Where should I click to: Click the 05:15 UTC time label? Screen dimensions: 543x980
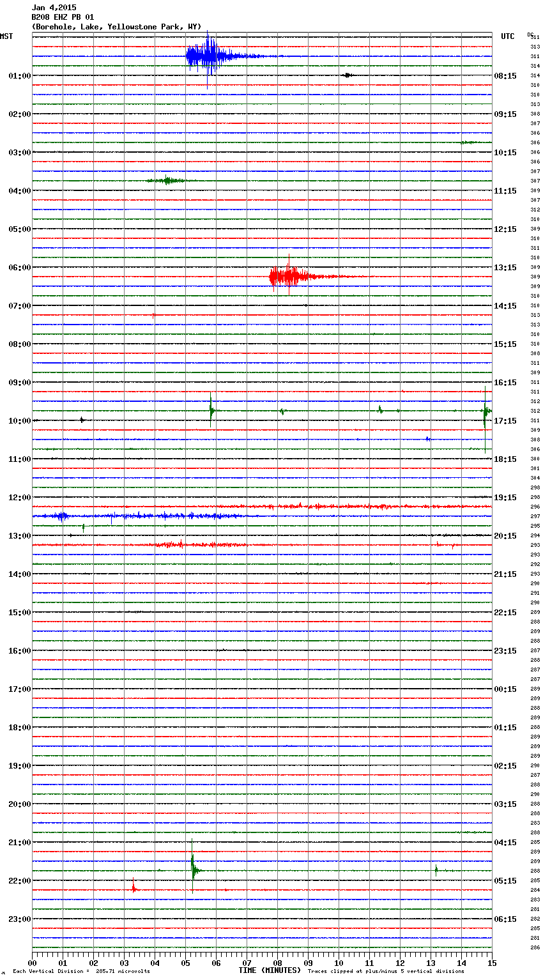point(505,881)
